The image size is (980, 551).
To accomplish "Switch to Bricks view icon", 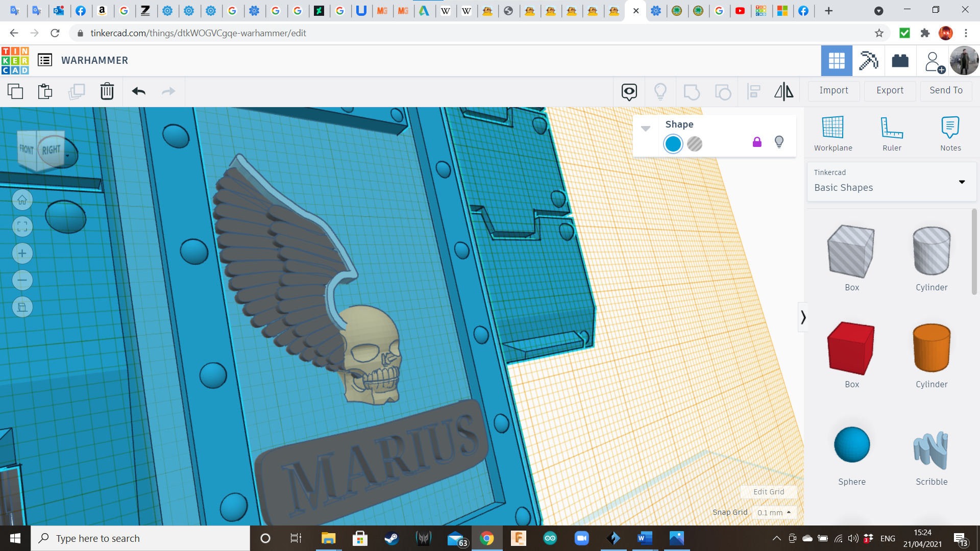I will click(x=900, y=61).
